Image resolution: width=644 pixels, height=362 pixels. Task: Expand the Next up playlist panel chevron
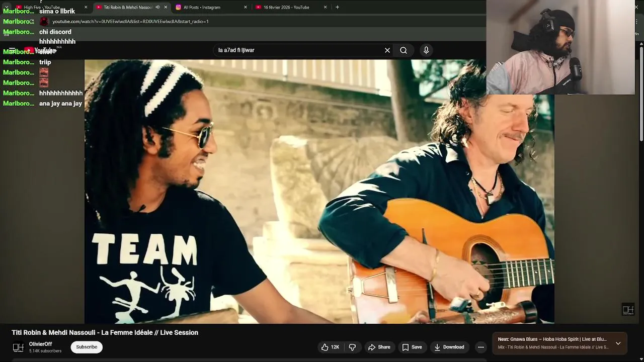point(618,343)
